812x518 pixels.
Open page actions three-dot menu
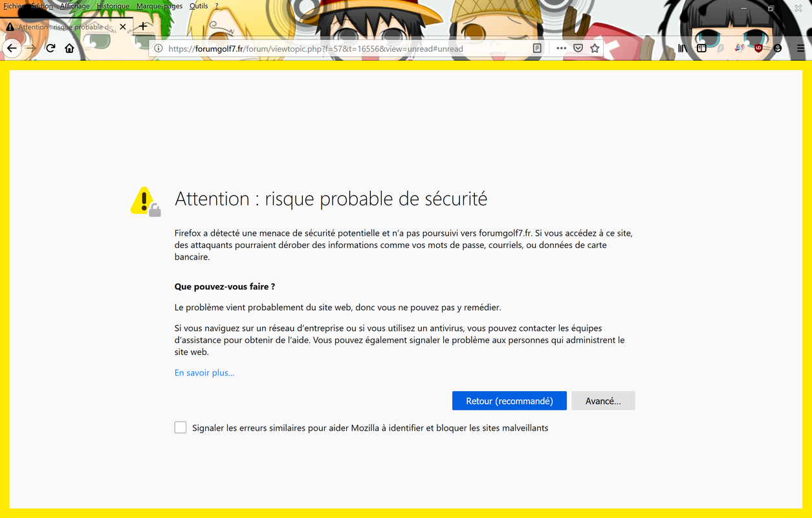pos(561,49)
